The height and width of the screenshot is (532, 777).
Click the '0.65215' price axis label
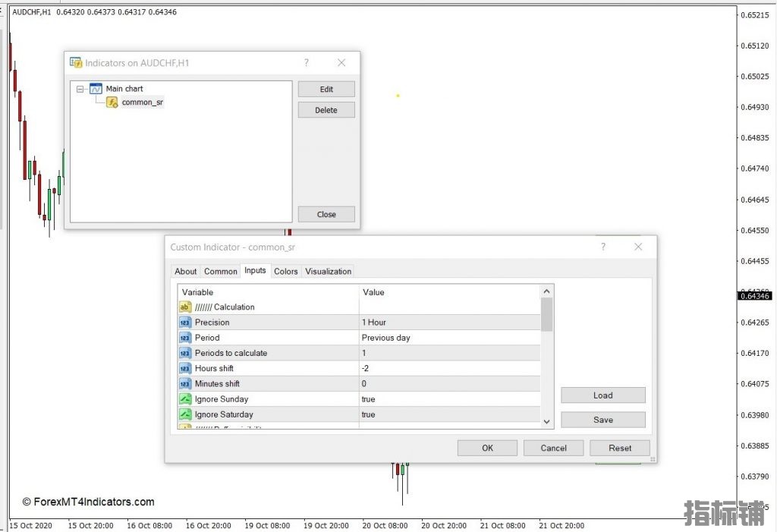[755, 15]
